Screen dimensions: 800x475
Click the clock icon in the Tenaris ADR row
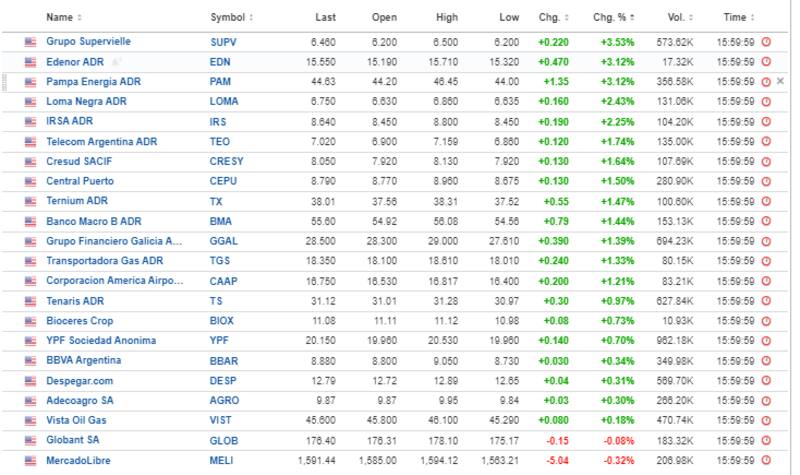766,301
